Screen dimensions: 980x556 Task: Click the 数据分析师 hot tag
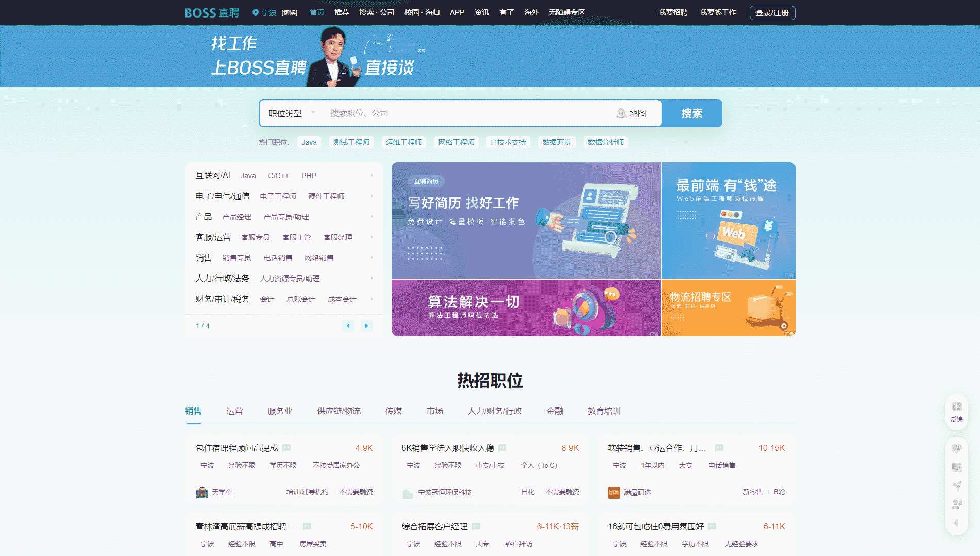[x=606, y=142]
